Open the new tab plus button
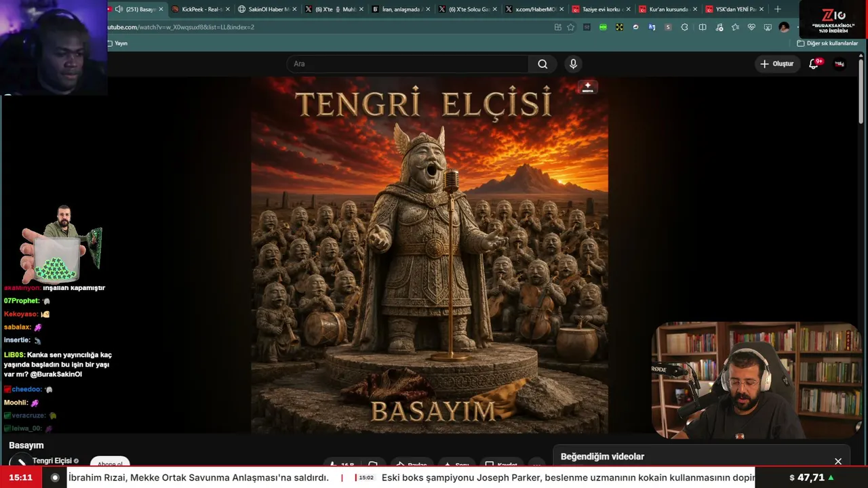868x488 pixels. pyautogui.click(x=777, y=9)
